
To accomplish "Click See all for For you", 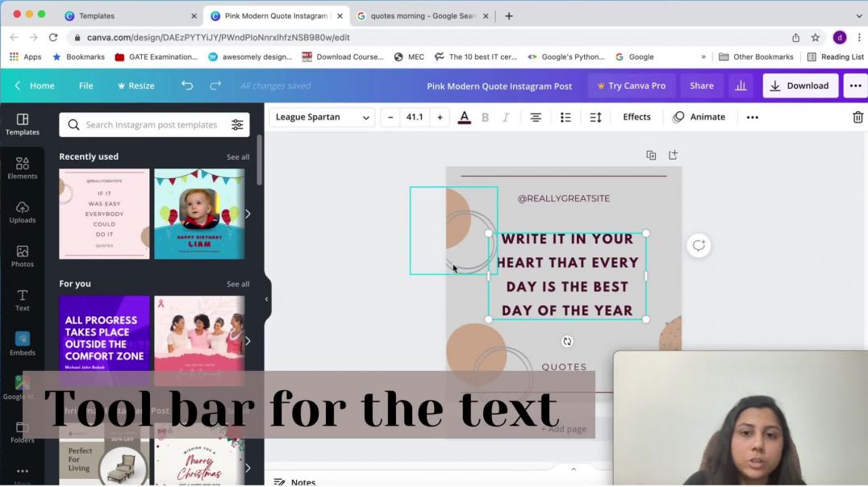I will [x=238, y=285].
